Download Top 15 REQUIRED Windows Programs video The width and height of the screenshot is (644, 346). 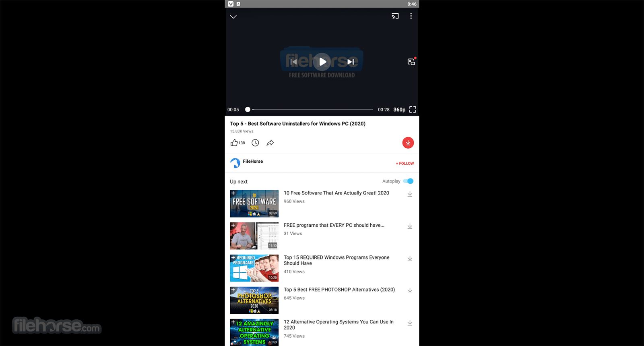410,259
